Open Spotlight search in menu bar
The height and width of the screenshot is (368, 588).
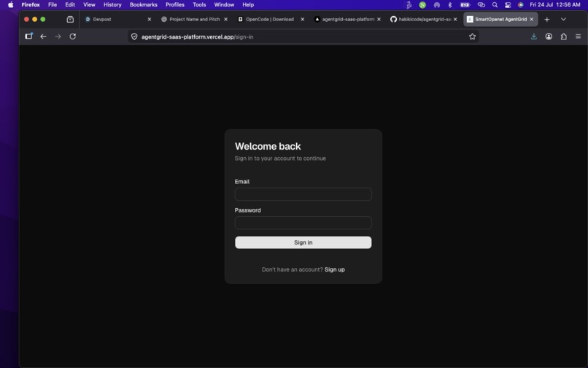495,4
